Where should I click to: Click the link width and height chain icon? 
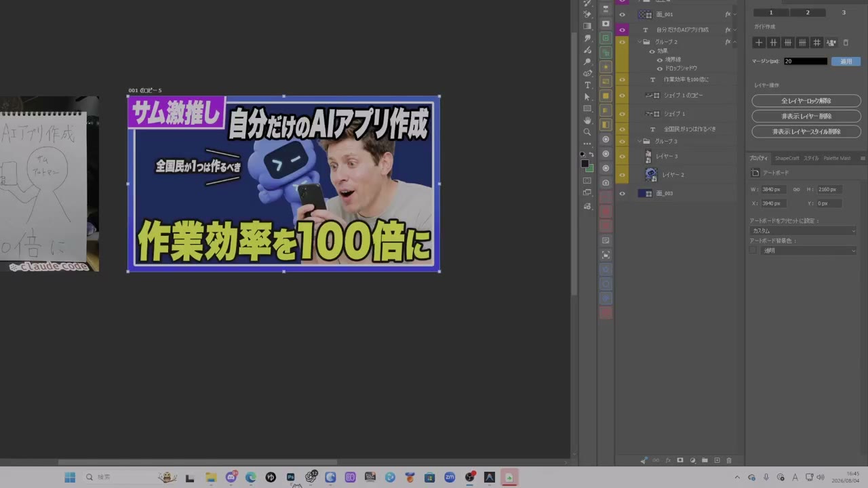click(797, 189)
